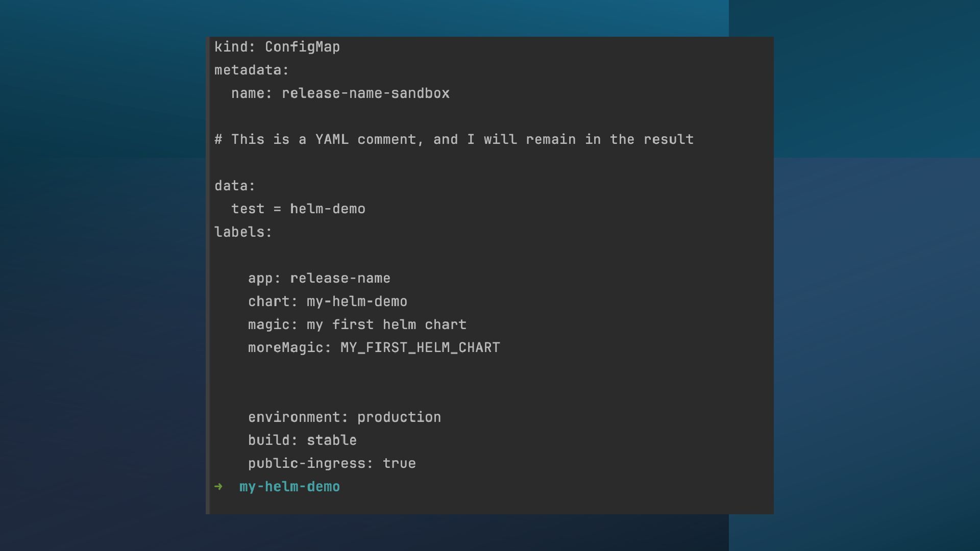Viewport: 980px width, 551px height.
Task: Click the green prompt arrow icon
Action: pos(218,487)
